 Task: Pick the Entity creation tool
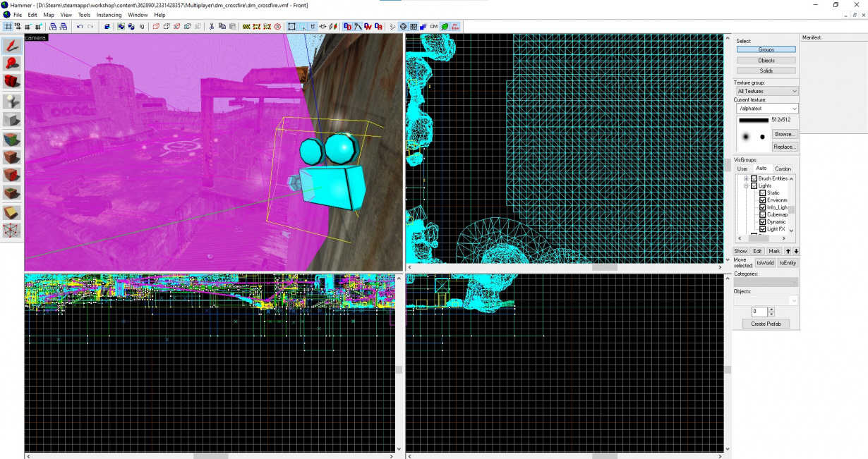(11, 101)
